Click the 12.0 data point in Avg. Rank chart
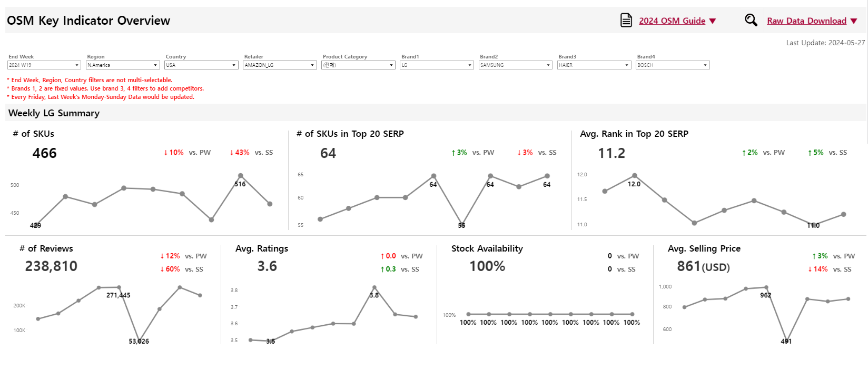Image resolution: width=868 pixels, height=370 pixels. tap(635, 176)
